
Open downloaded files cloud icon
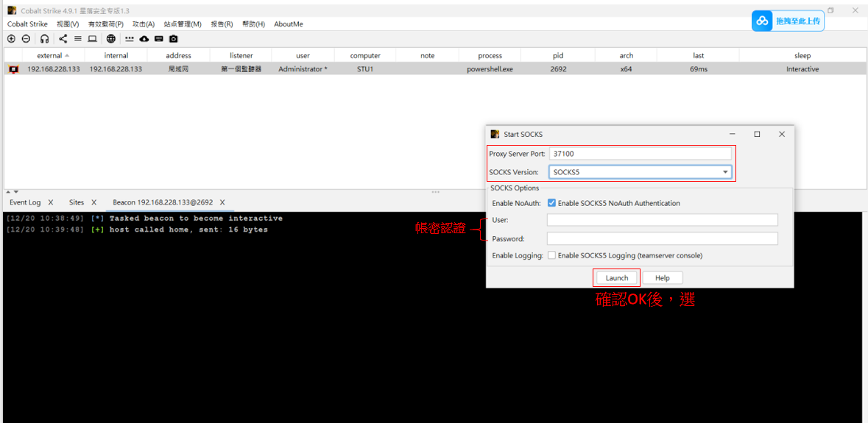pyautogui.click(x=144, y=39)
